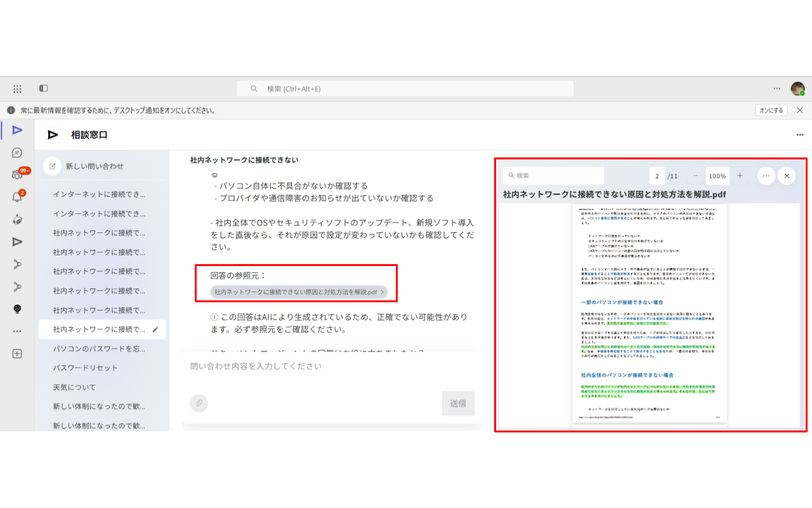Click the 検索 (Ctrl+Alt+E) search bar

[405, 89]
